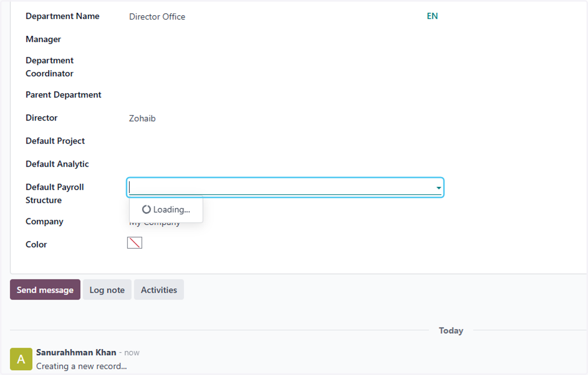This screenshot has width=588, height=375.
Task: Click the Default Project label
Action: coord(55,141)
